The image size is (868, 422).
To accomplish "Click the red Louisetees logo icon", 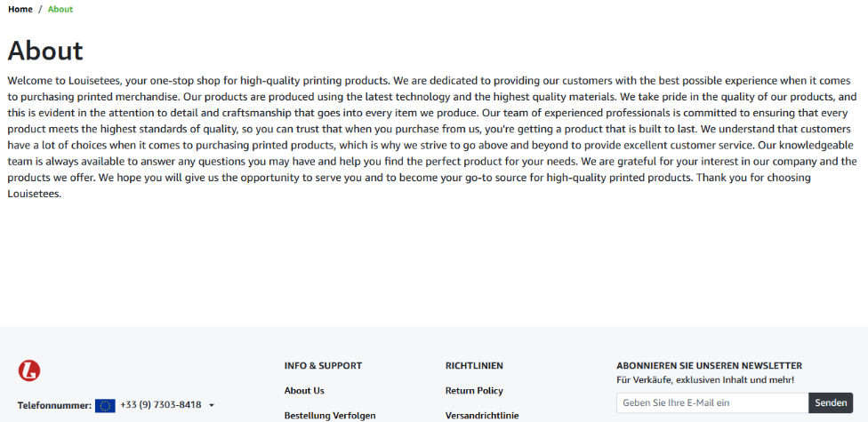I will click(29, 370).
